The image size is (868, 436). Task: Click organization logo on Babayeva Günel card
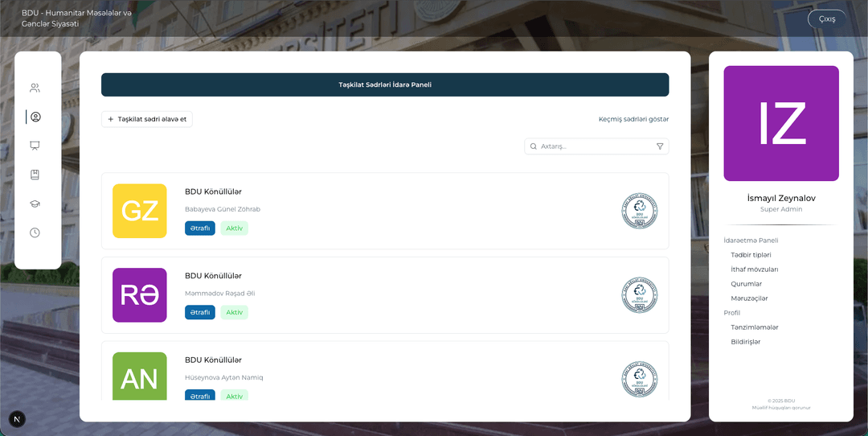click(640, 211)
